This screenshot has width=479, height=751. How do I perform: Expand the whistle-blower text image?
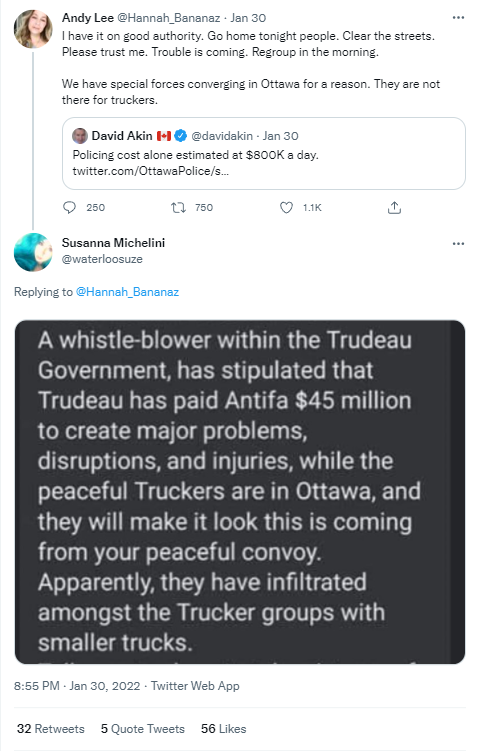click(x=240, y=492)
